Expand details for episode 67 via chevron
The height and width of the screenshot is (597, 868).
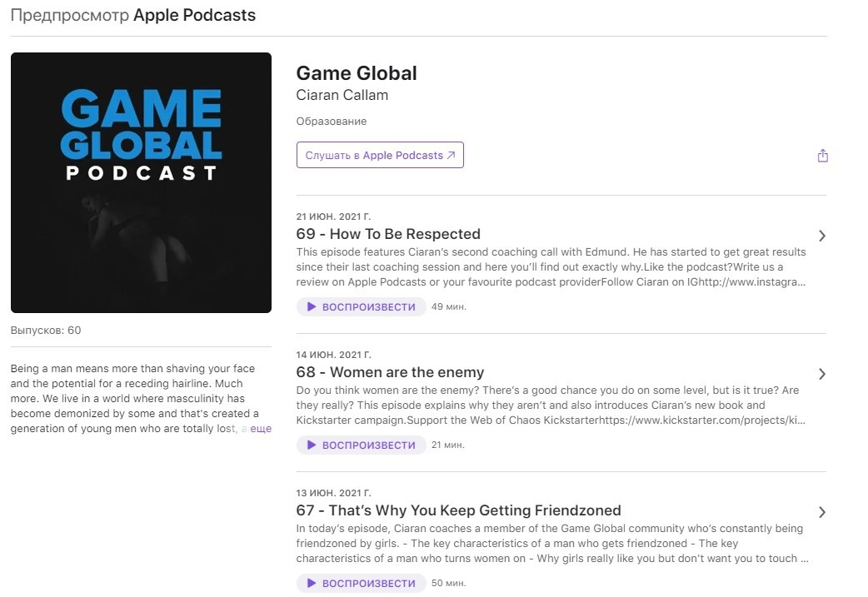822,512
